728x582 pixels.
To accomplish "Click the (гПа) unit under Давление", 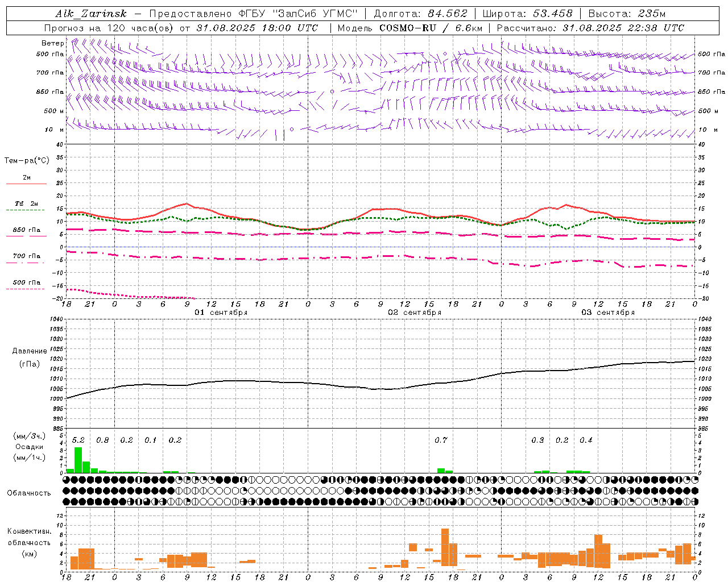I will click(x=30, y=364).
